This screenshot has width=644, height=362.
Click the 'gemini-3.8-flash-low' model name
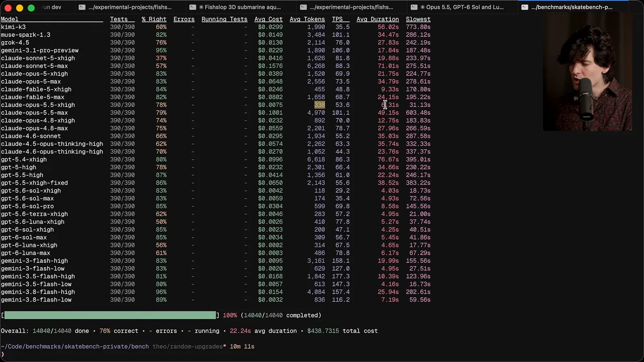point(36,300)
